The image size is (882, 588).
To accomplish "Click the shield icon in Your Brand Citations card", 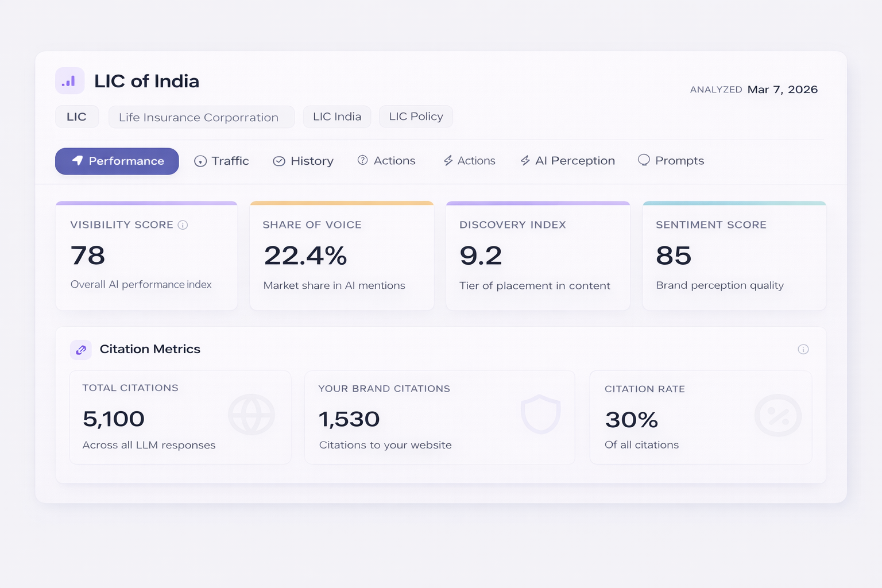I will pyautogui.click(x=540, y=414).
